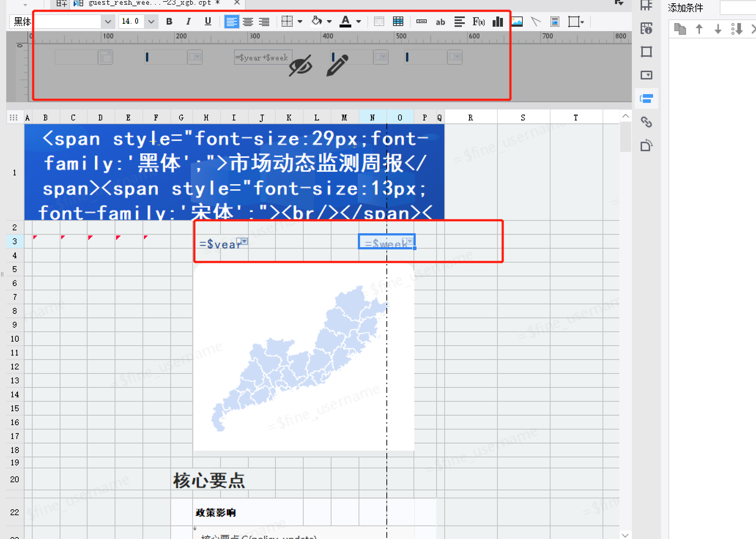Toggle italic formatting
This screenshot has height=539, width=756.
pos(188,22)
